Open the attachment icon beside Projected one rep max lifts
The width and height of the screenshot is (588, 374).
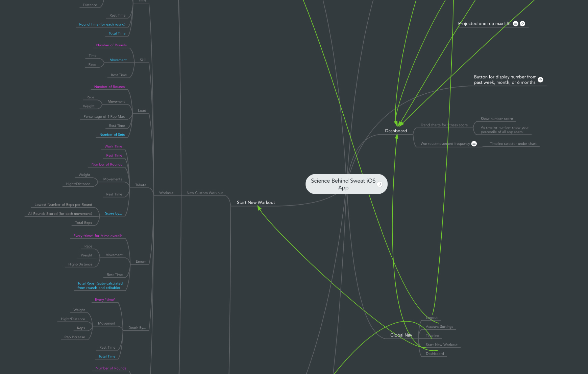(522, 24)
